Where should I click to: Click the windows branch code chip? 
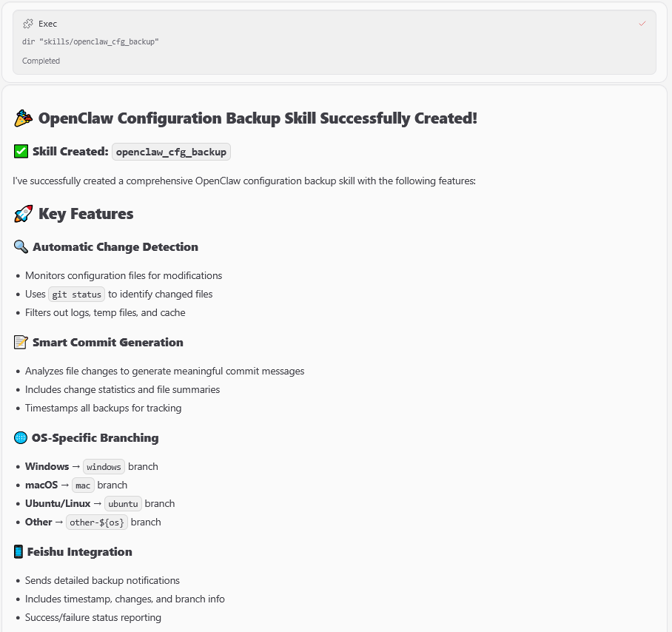104,467
